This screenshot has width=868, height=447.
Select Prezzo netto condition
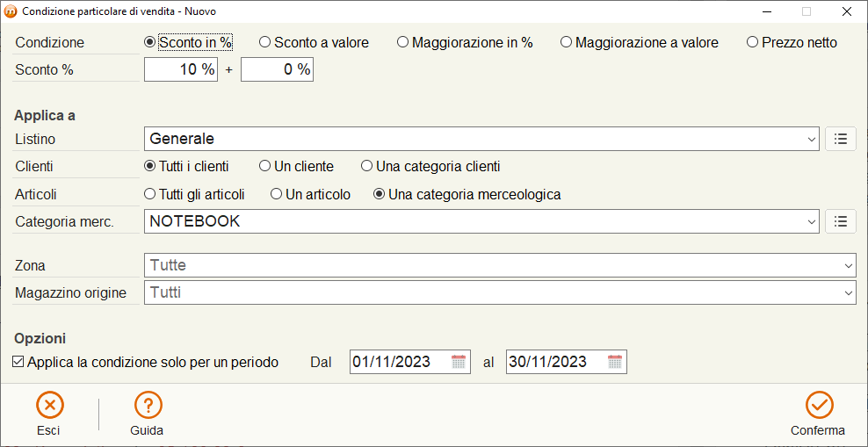[792, 42]
